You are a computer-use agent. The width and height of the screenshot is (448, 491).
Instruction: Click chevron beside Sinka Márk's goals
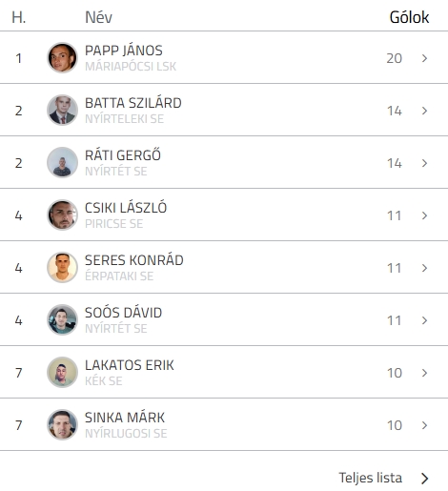click(x=424, y=425)
